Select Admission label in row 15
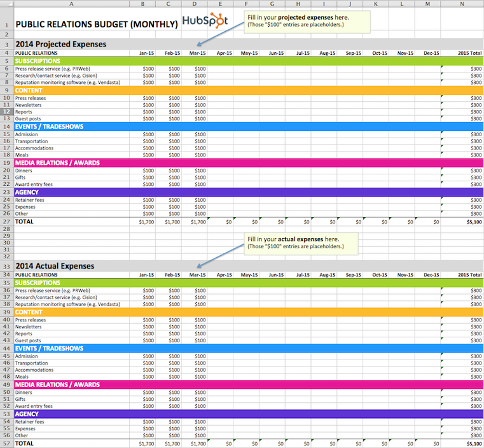This screenshot has width=484, height=448. (27, 134)
